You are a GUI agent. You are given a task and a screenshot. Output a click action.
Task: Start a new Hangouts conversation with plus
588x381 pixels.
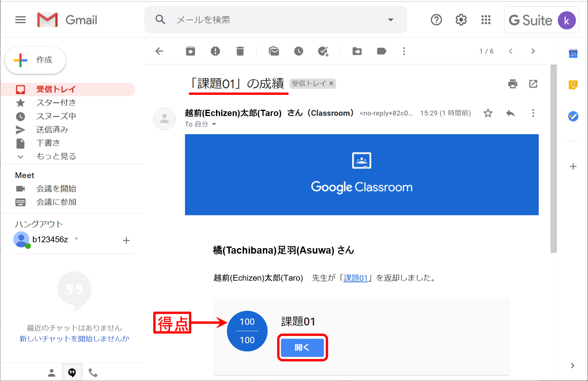[126, 240]
